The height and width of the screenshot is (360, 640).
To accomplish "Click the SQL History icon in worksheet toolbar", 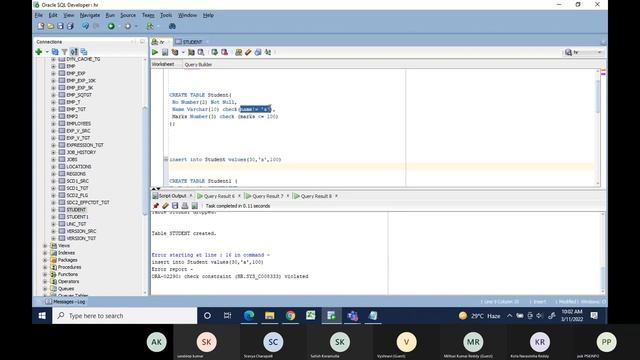I will pos(258,52).
